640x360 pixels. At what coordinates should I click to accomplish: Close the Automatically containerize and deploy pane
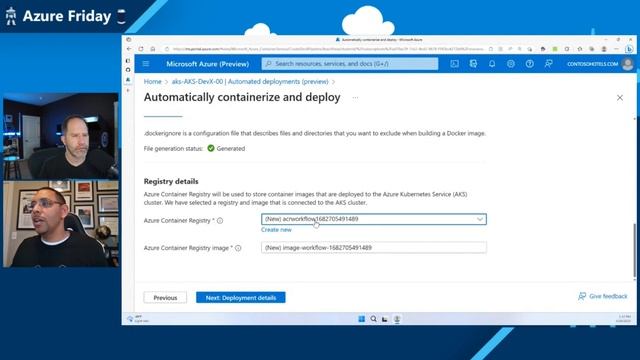point(620,98)
